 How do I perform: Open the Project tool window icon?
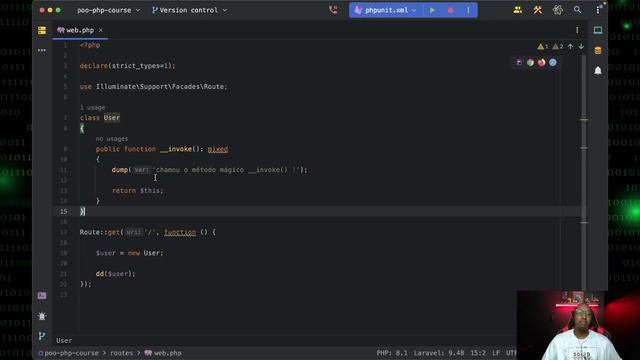coord(42,30)
